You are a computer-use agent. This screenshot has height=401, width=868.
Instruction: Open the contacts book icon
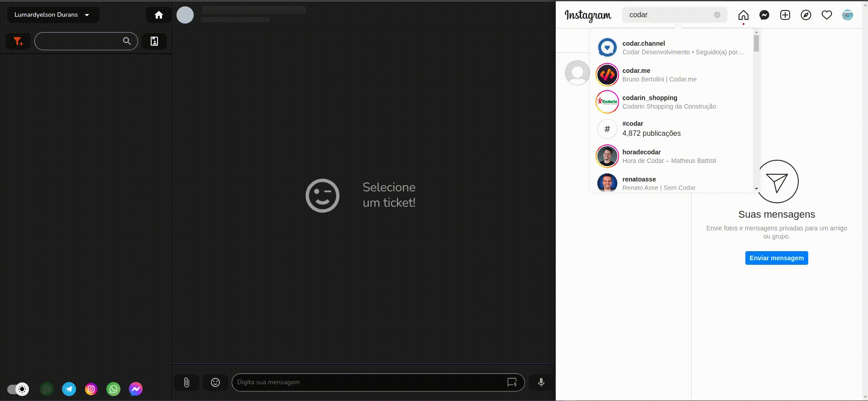pyautogui.click(x=154, y=41)
